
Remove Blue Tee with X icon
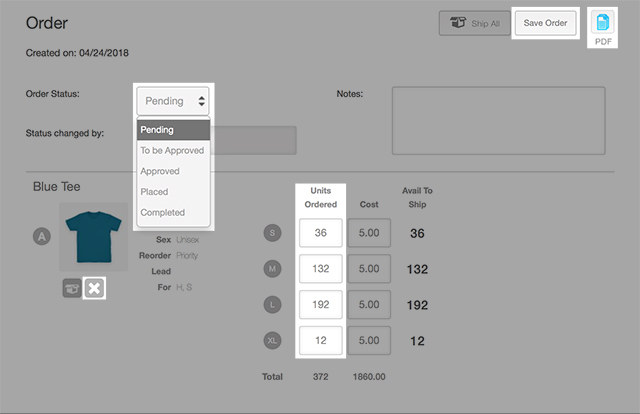[x=94, y=288]
